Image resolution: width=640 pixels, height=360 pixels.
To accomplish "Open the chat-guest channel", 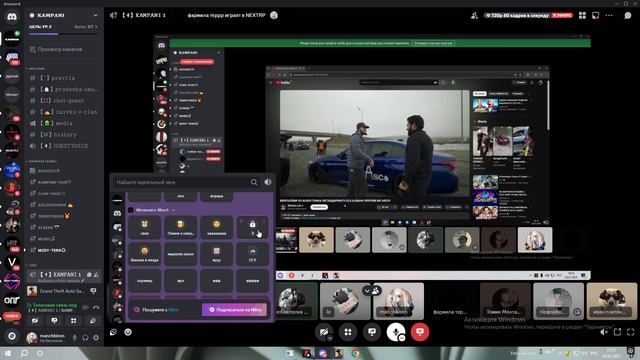I will tap(63, 100).
